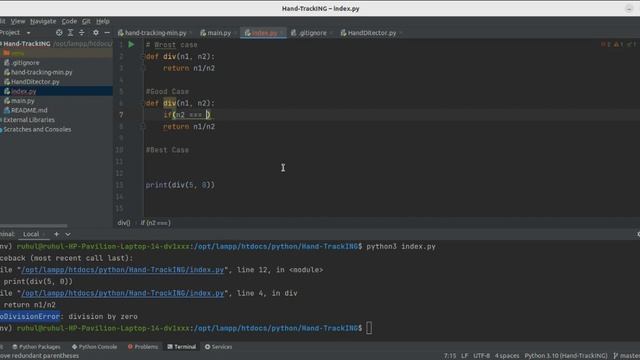Select the orange venv folder in the tree
The height and width of the screenshot is (360, 640).
[x=13, y=53]
